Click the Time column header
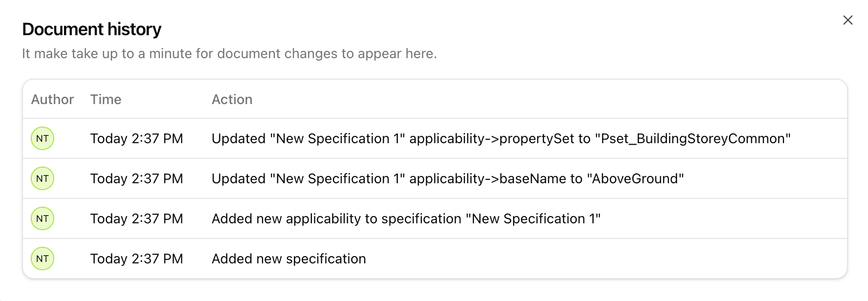The height and width of the screenshot is (301, 868). click(105, 100)
